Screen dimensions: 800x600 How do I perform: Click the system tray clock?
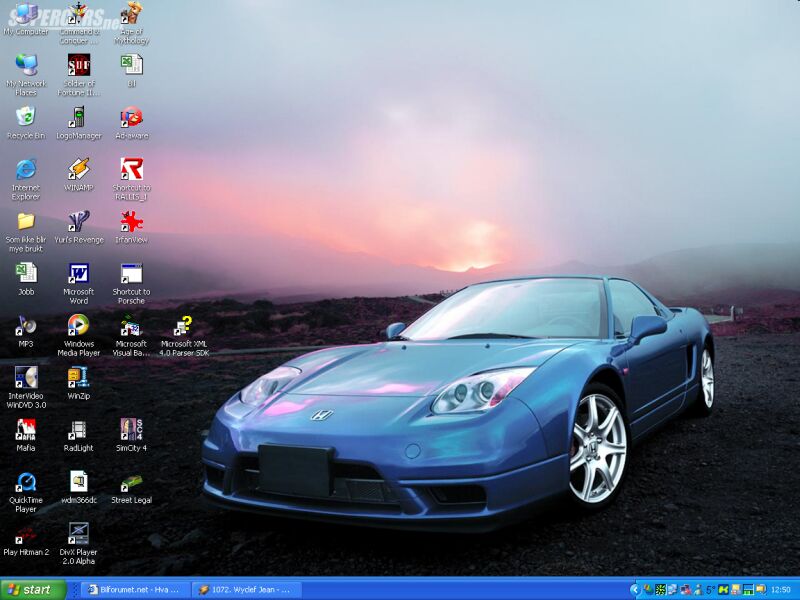pyautogui.click(x=781, y=590)
